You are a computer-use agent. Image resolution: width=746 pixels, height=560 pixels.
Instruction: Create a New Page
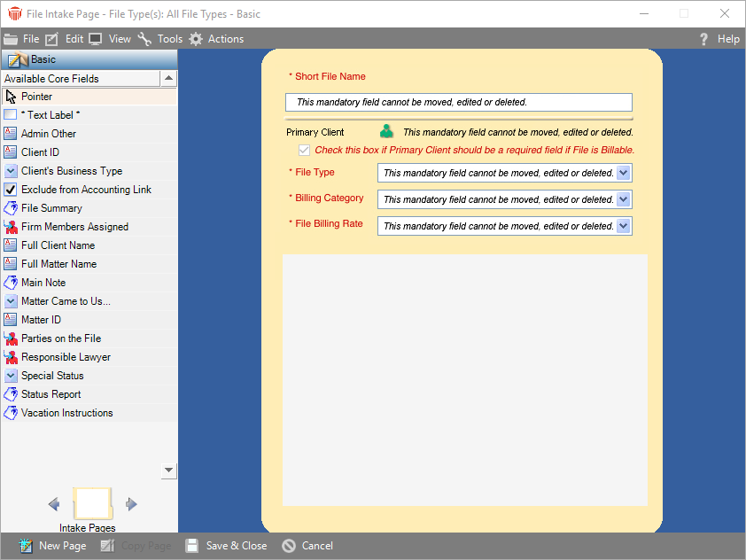53,546
